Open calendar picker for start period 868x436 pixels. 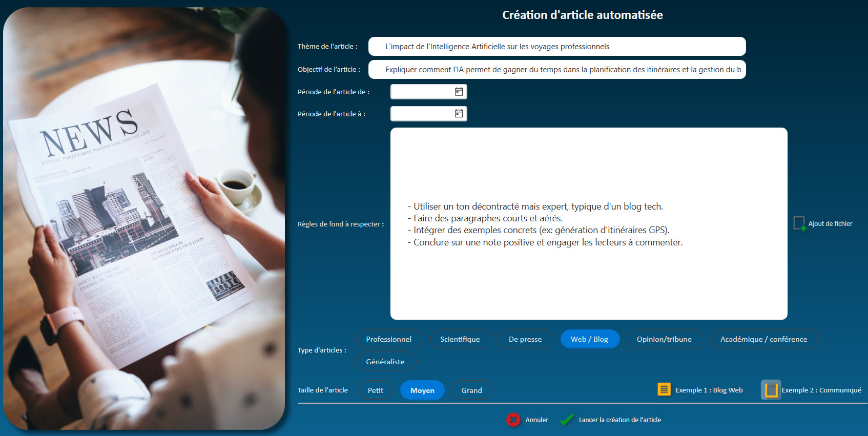point(459,92)
